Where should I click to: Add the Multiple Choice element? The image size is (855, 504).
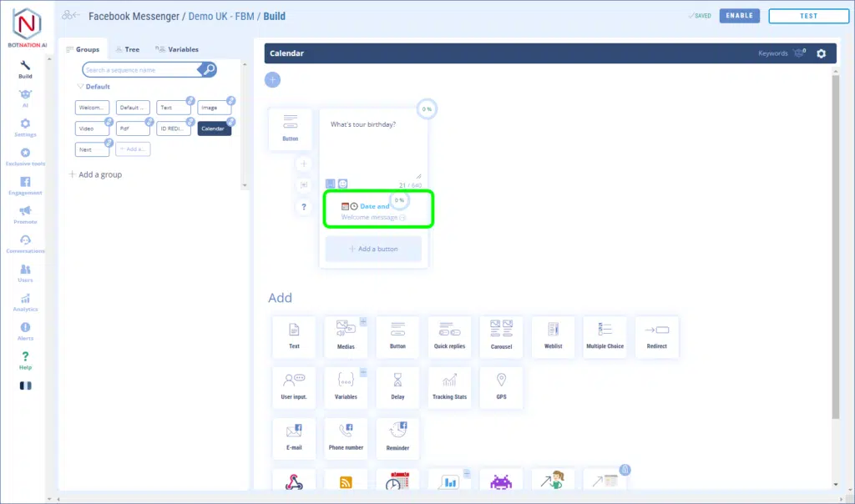pos(604,336)
